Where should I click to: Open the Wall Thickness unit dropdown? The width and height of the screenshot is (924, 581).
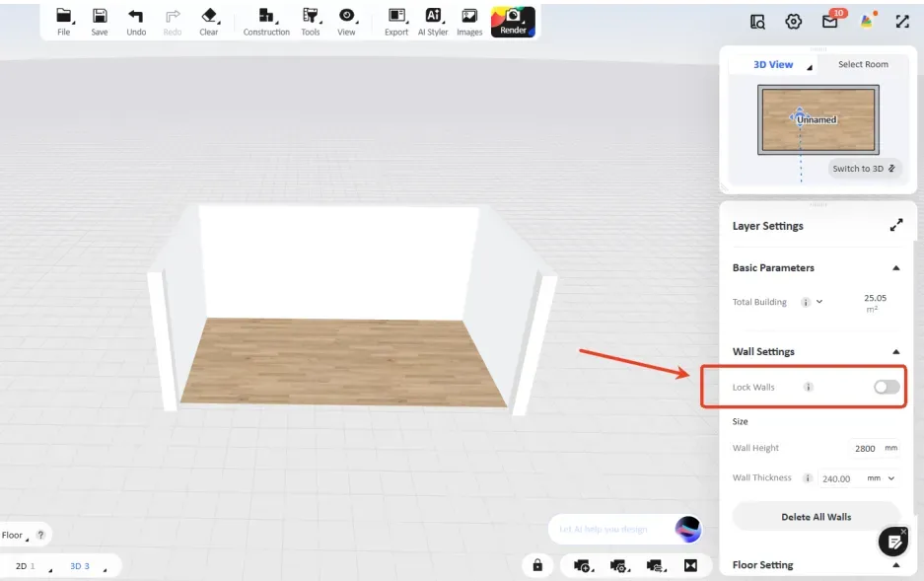point(881,478)
